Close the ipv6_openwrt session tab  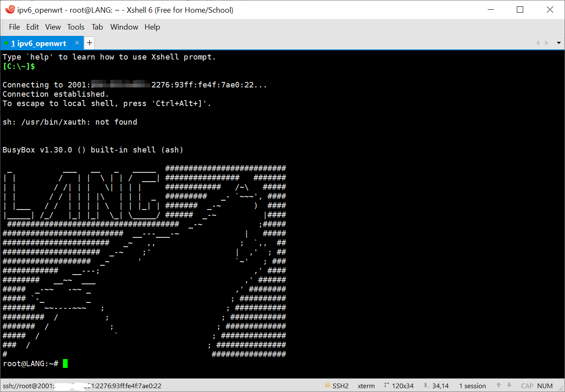(x=77, y=43)
